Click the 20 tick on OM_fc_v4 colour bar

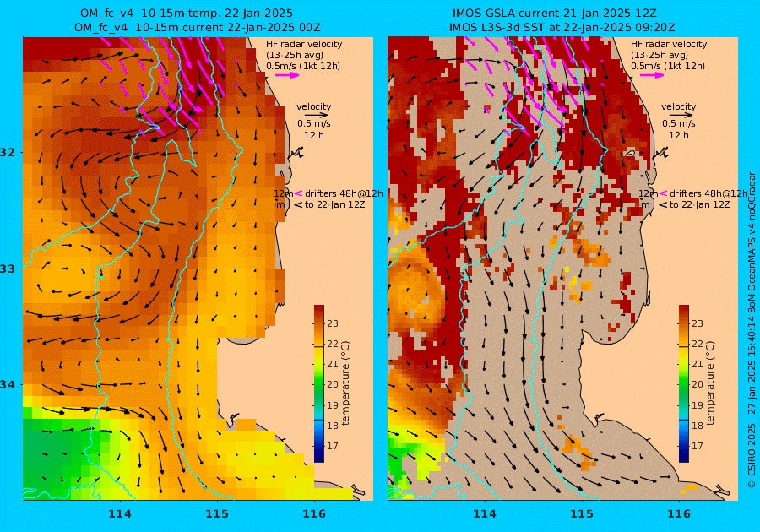point(333,384)
